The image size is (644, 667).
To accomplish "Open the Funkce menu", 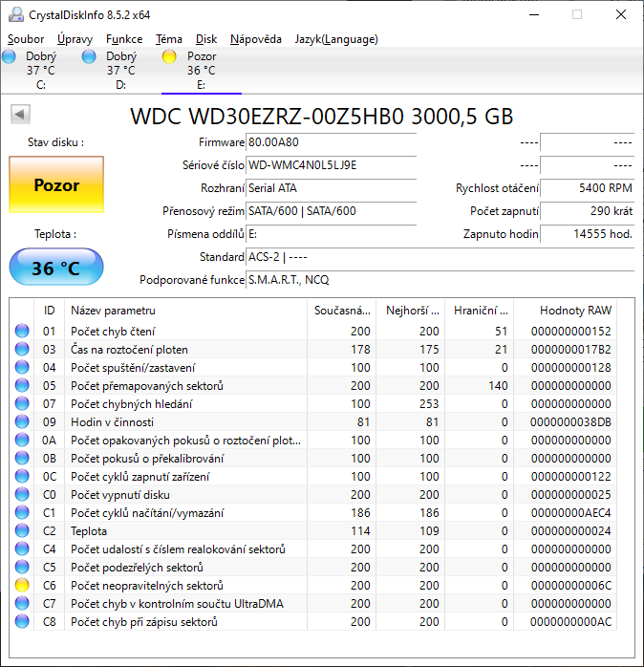I will (x=124, y=39).
